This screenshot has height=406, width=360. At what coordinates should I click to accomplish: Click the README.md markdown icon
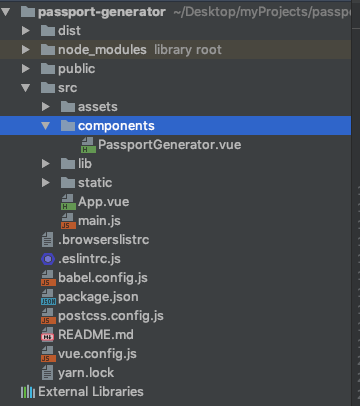48,335
